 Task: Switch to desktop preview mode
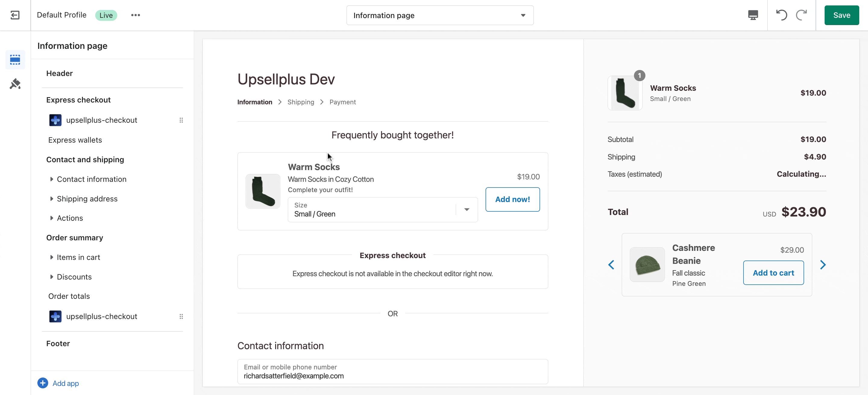753,15
